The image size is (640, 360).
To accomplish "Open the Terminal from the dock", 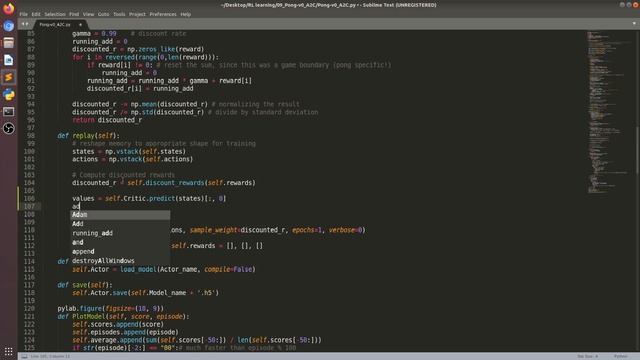I will tap(9, 111).
